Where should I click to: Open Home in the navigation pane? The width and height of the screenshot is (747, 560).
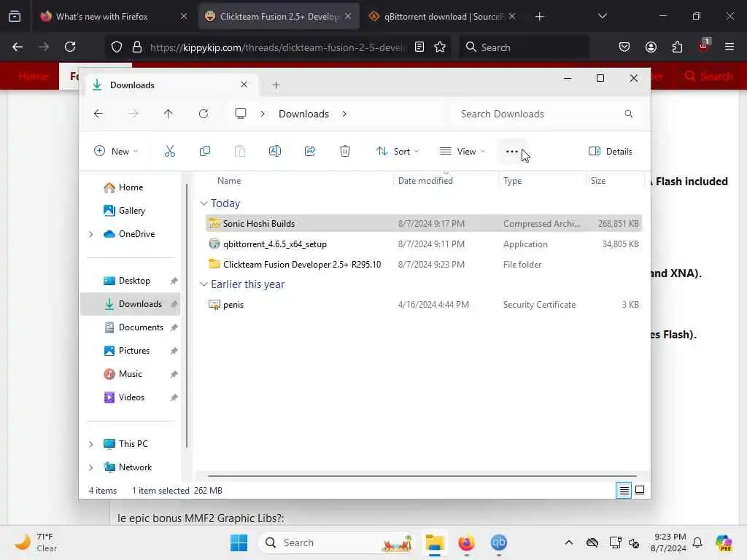point(131,187)
